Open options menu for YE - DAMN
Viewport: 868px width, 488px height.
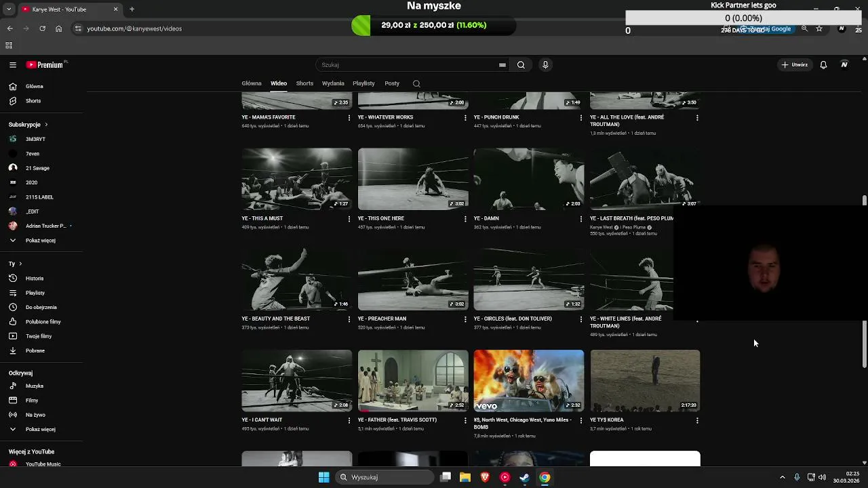580,219
